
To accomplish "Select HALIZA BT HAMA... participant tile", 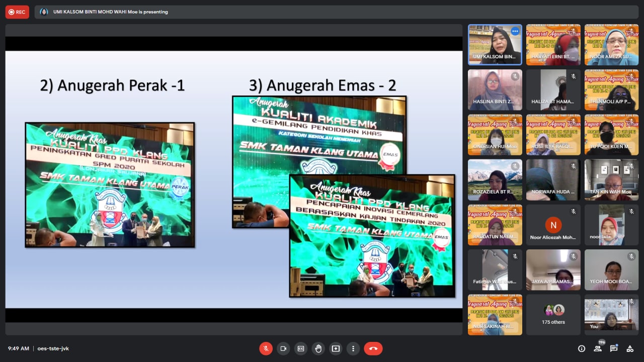I will pyautogui.click(x=553, y=90).
